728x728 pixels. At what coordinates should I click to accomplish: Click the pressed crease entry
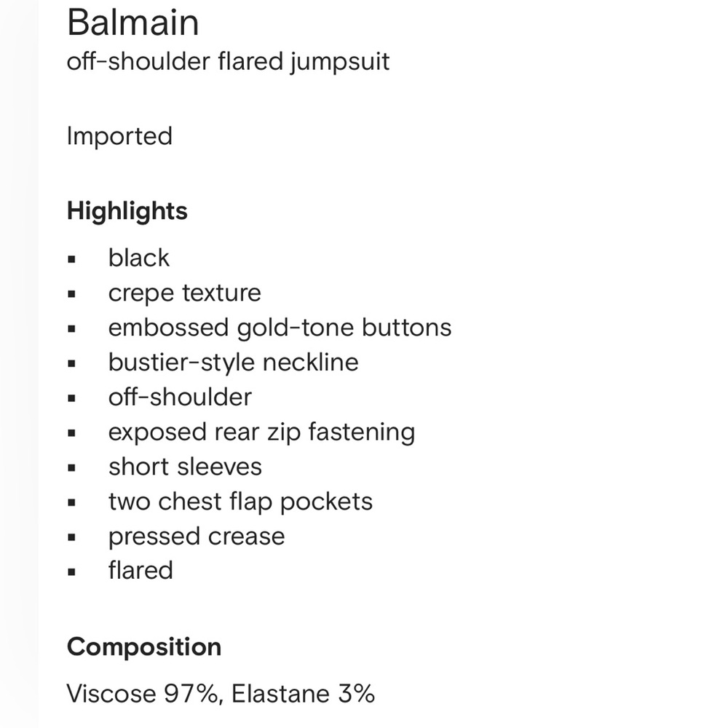(x=197, y=537)
